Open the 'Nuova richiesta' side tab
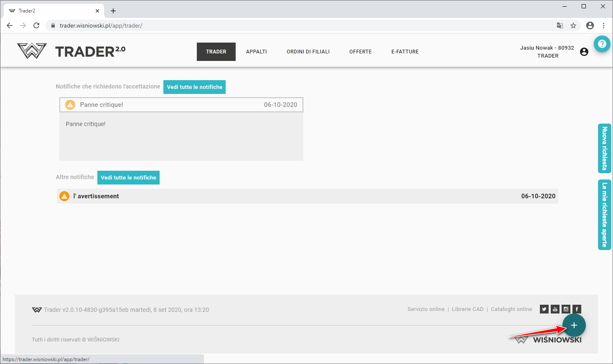Screen dimensions: 613x364 click(604, 149)
